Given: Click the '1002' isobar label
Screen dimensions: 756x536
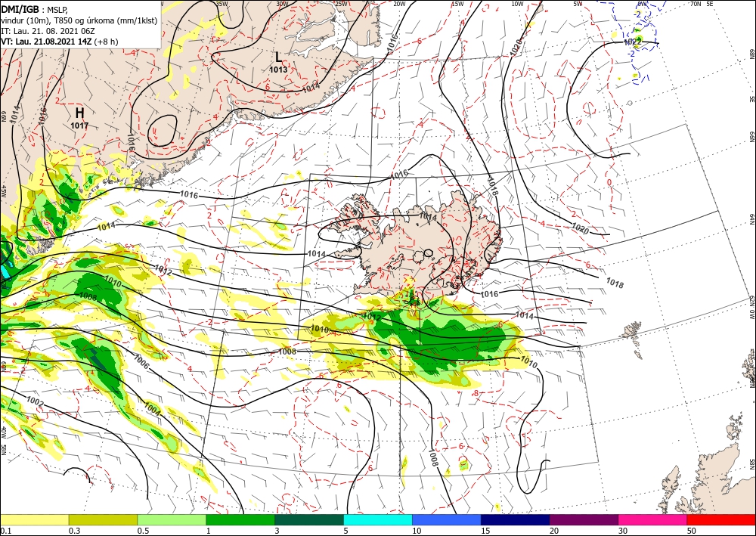Looking at the screenshot, I should coord(36,401).
